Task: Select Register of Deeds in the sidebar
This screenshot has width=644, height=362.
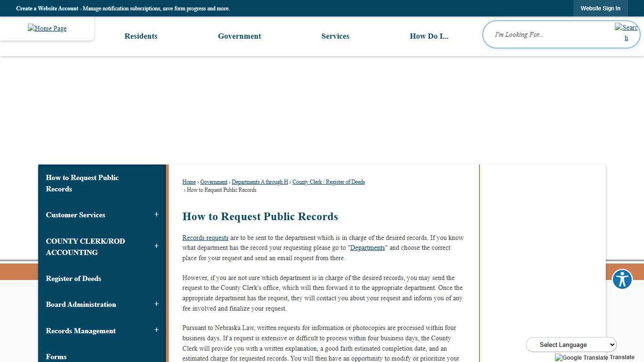Action: pyautogui.click(x=73, y=279)
